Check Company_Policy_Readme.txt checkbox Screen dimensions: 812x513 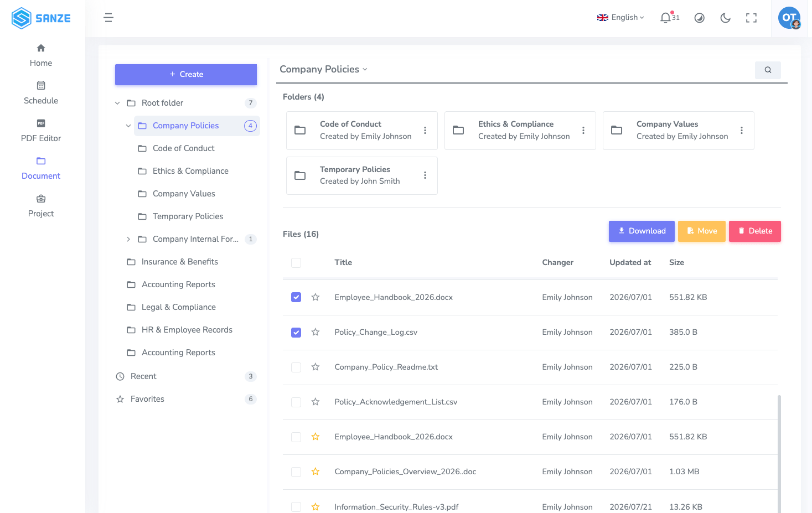(296, 367)
